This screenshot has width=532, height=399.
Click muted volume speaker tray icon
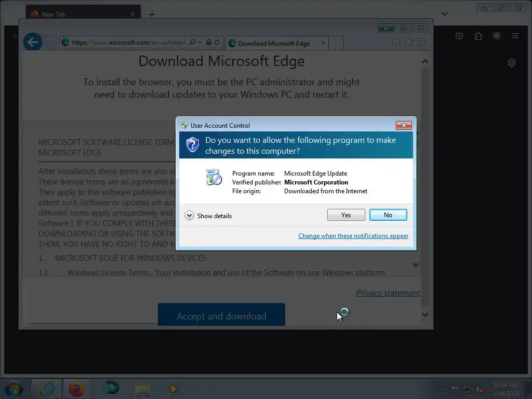point(480,389)
